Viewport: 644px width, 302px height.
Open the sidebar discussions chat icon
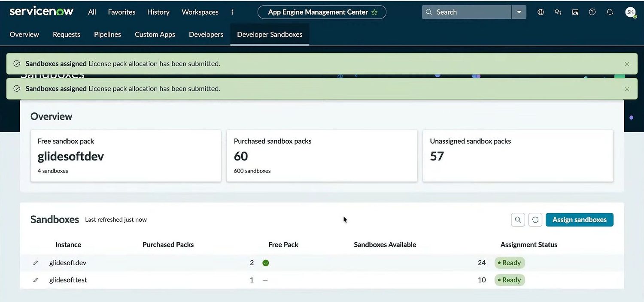pyautogui.click(x=558, y=12)
